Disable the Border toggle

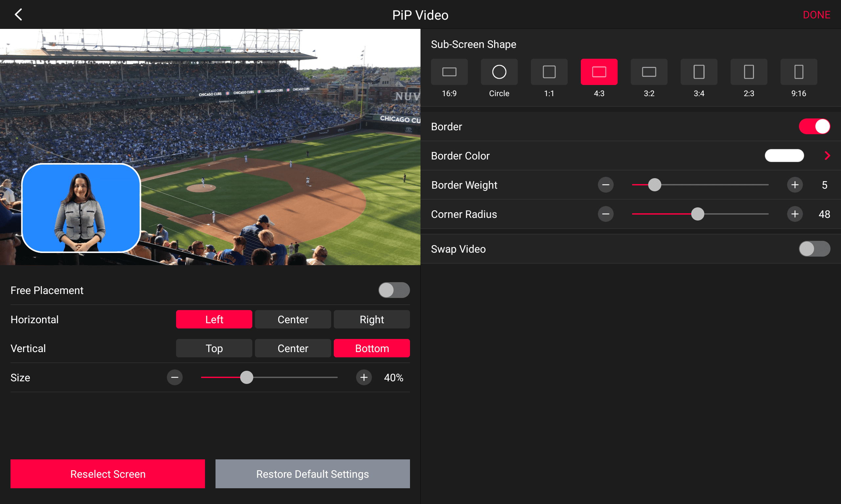coord(814,126)
